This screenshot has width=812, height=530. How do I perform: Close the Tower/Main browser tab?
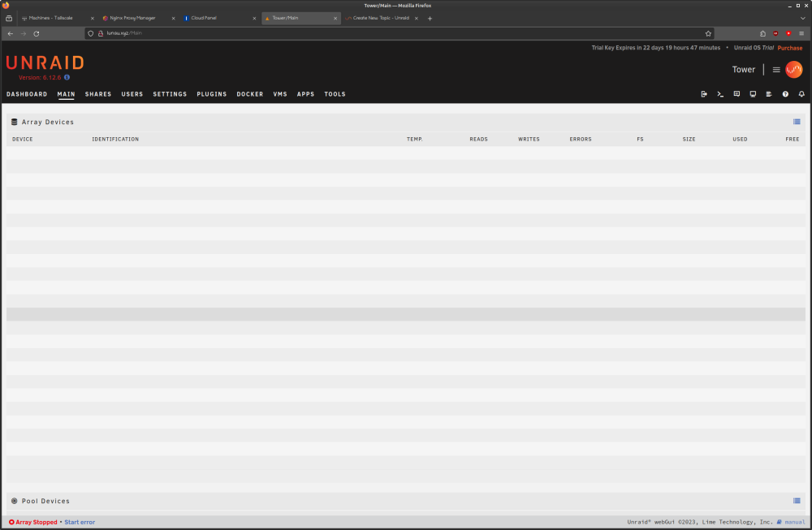(335, 18)
